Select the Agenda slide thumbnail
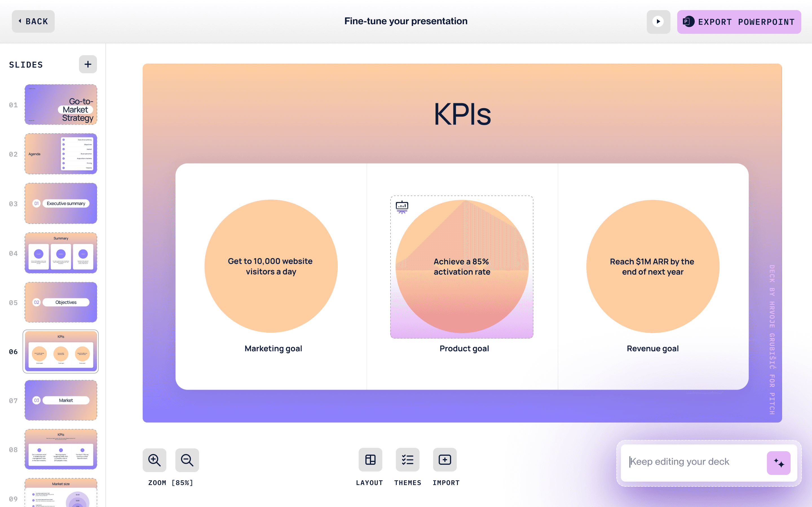 tap(61, 154)
